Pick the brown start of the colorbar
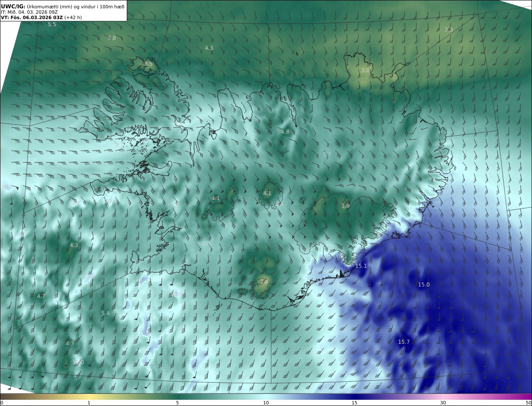This screenshot has height=406, width=532. pos(8,396)
